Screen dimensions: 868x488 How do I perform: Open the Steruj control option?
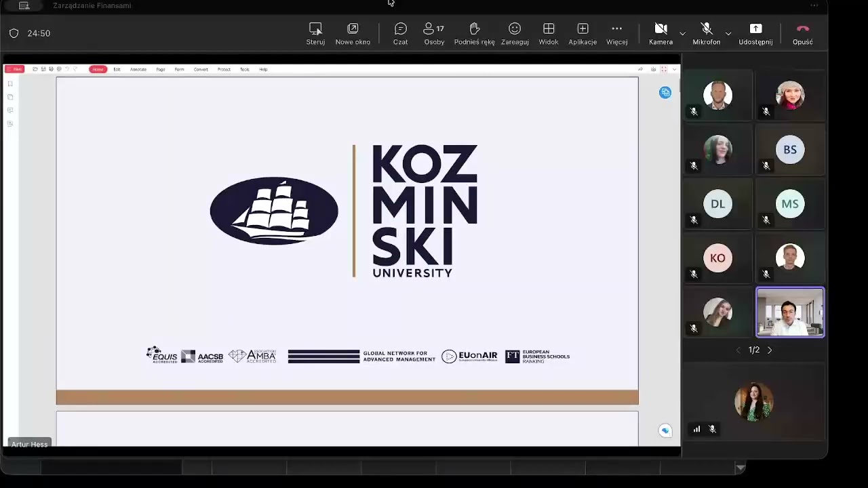[x=315, y=34]
